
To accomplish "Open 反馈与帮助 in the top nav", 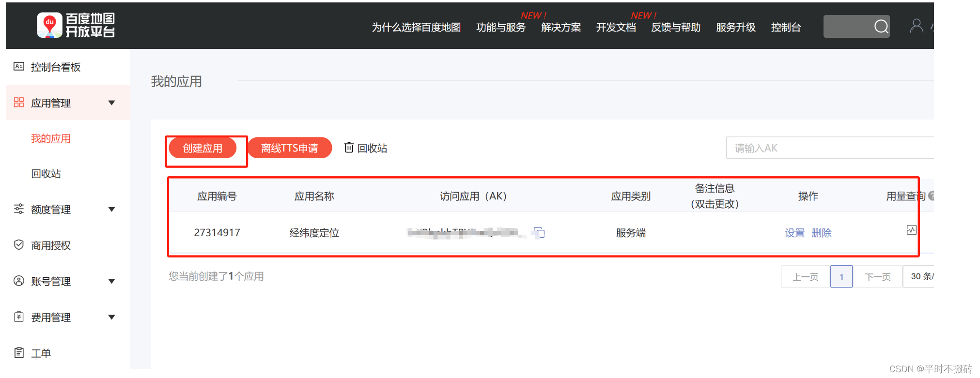I will click(x=676, y=27).
